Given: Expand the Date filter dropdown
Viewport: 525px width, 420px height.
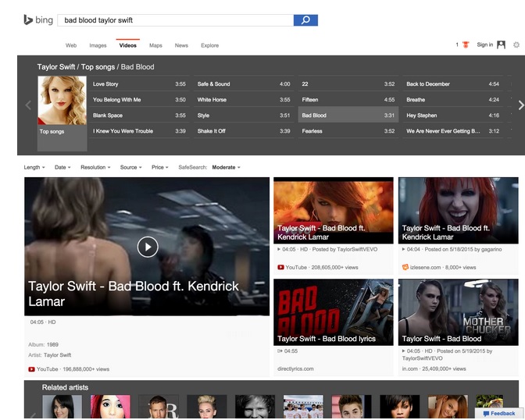Looking at the screenshot, I should [62, 167].
